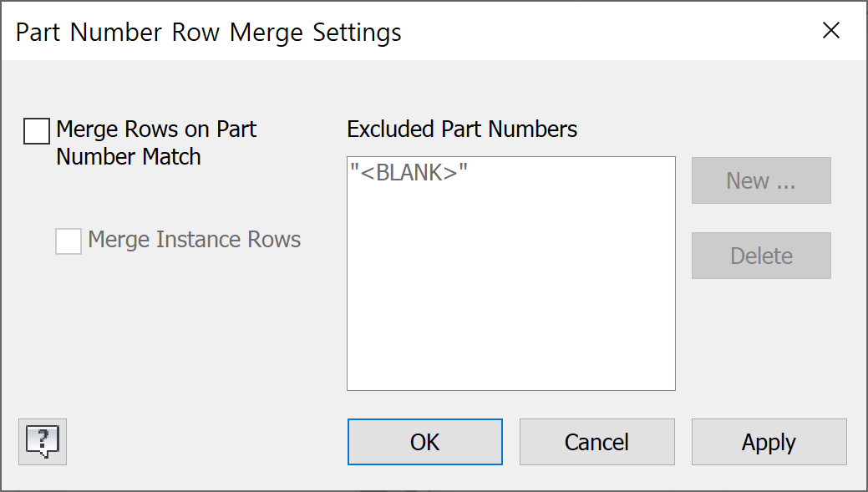Click Delete to remove the selected part number

[761, 255]
